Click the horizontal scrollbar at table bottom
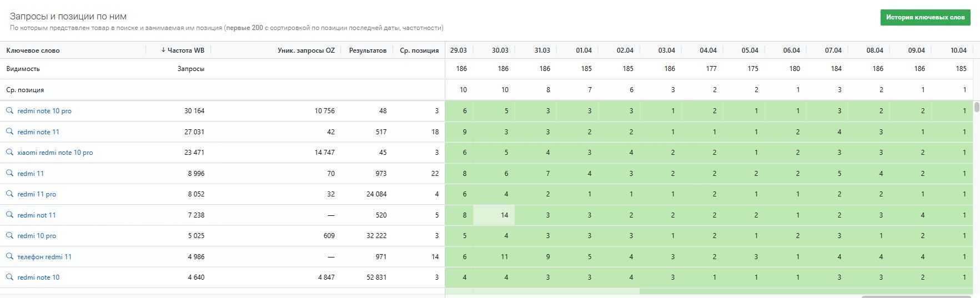 916,296
